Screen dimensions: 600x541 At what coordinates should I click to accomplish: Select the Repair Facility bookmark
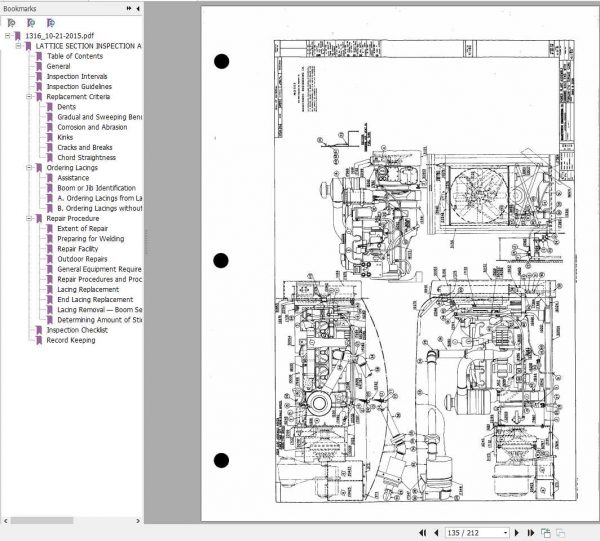pos(78,249)
